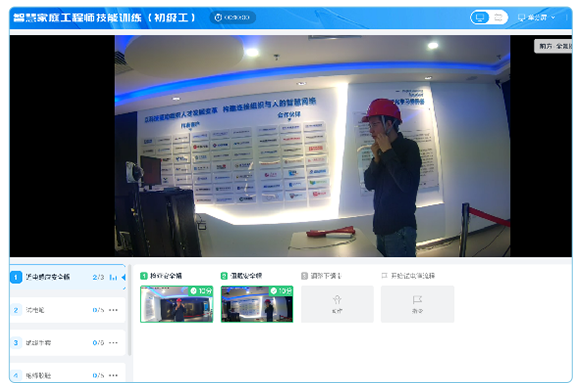Click the camera view label button
The width and height of the screenshot is (580, 390).
[553, 46]
